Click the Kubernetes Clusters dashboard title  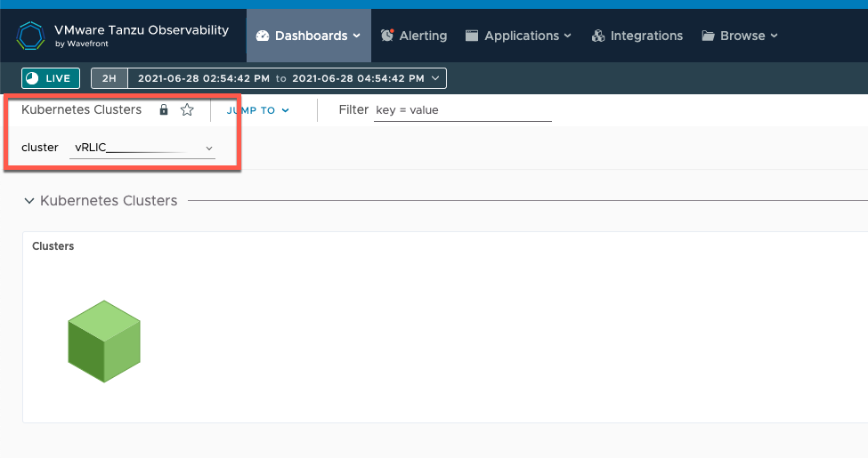[81, 109]
